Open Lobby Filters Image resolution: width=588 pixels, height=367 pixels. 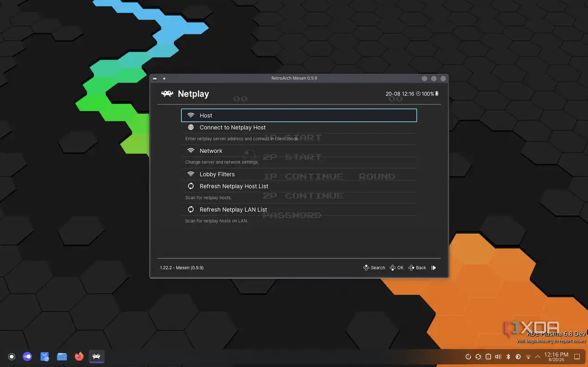tap(299, 174)
